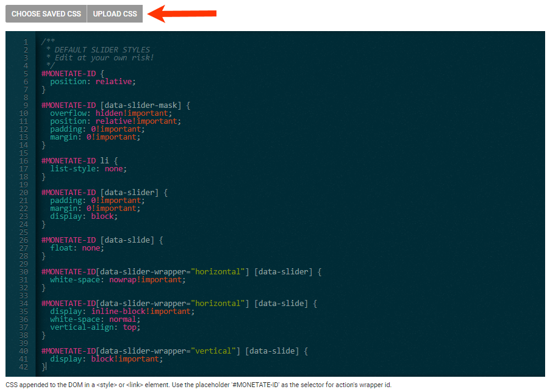Click 'margin: 0!important;' on line 22
The height and width of the screenshot is (392, 550).
point(95,208)
